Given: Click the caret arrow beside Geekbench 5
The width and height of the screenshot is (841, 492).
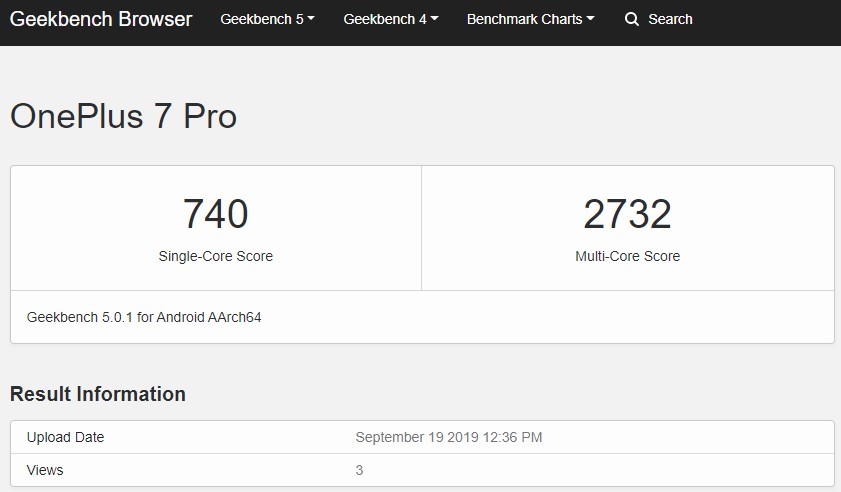Looking at the screenshot, I should point(311,18).
